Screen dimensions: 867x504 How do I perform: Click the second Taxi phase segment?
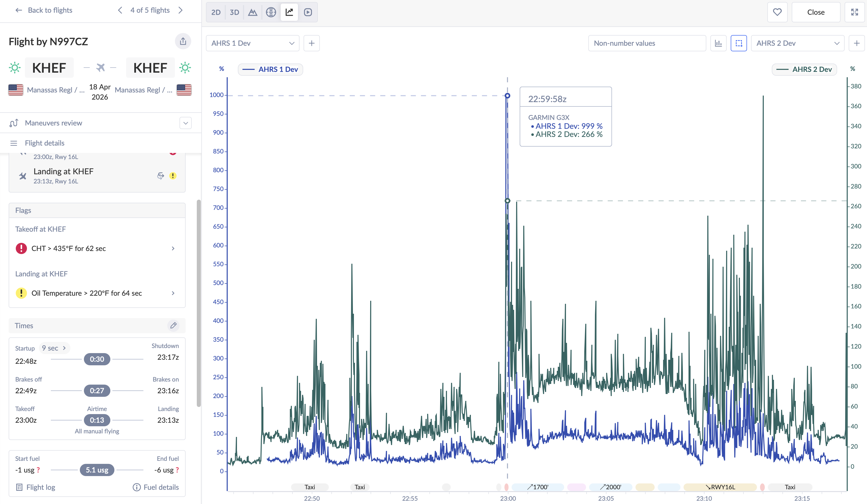[x=360, y=487]
